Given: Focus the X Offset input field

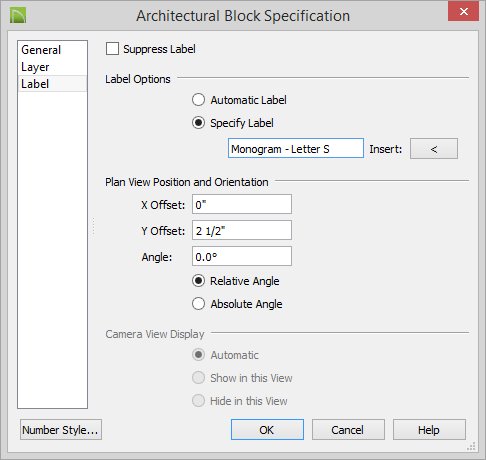Looking at the screenshot, I should coord(242,204).
